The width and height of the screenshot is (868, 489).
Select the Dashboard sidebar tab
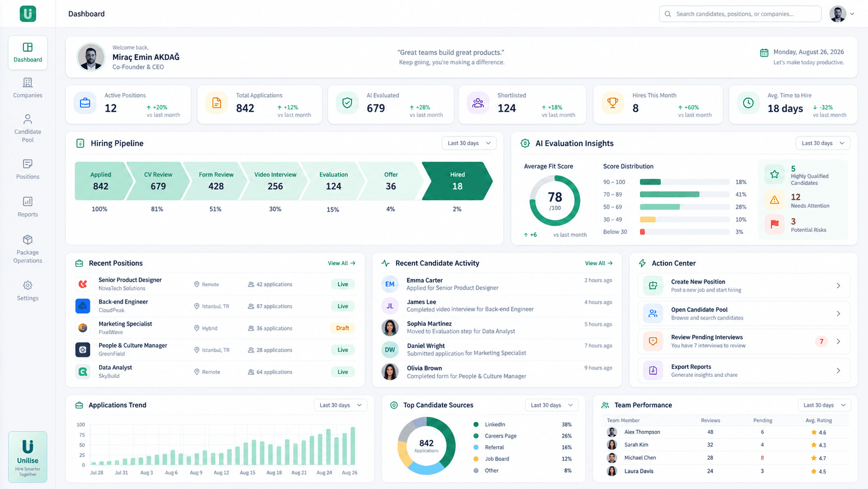[28, 52]
